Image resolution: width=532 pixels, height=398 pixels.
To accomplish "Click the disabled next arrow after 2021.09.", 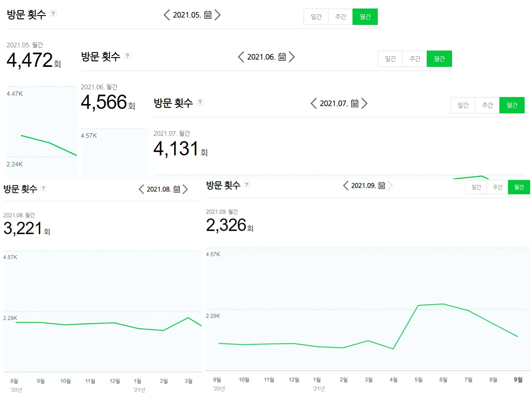I will click(390, 186).
